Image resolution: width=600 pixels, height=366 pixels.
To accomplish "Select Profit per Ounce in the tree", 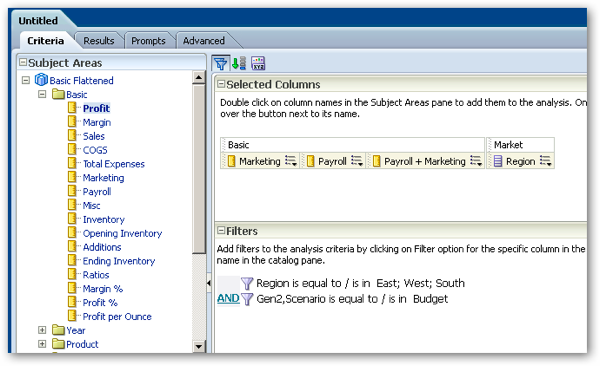I will 117,316.
